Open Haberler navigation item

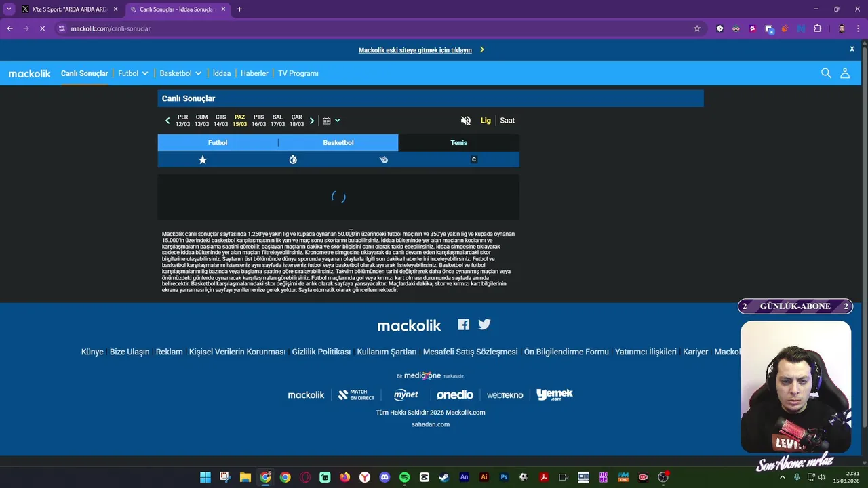pos(254,73)
